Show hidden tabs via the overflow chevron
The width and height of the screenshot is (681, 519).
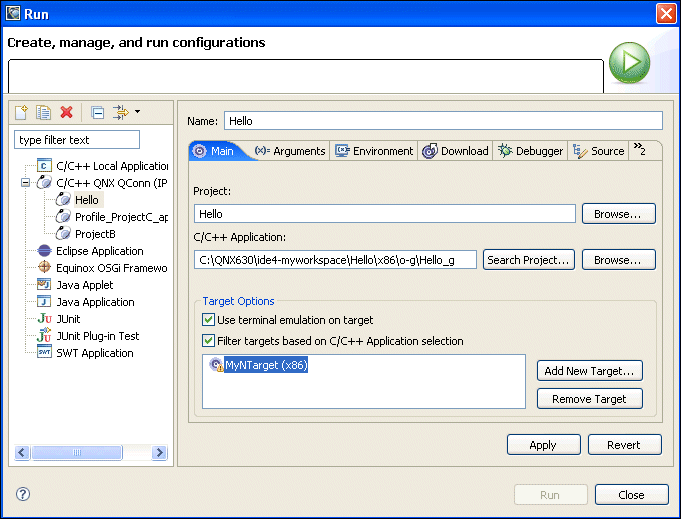click(x=639, y=150)
